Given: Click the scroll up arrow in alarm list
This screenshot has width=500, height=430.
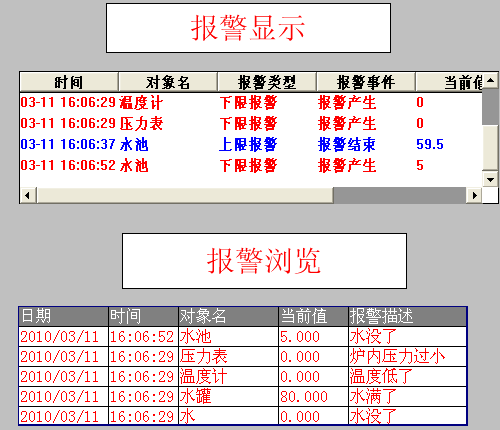Looking at the screenshot, I should [x=490, y=80].
